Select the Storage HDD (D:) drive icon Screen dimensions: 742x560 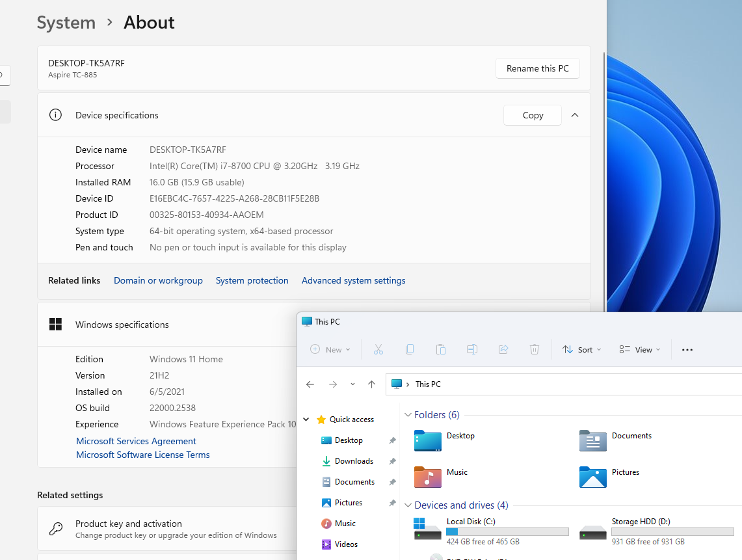593,532
